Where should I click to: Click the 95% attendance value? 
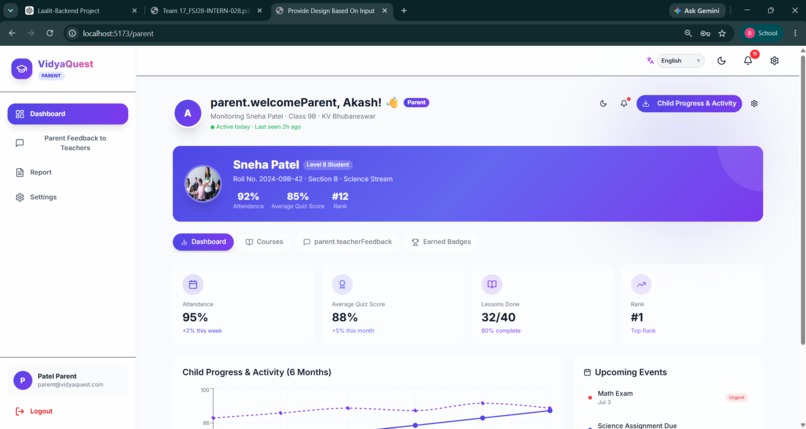(195, 318)
